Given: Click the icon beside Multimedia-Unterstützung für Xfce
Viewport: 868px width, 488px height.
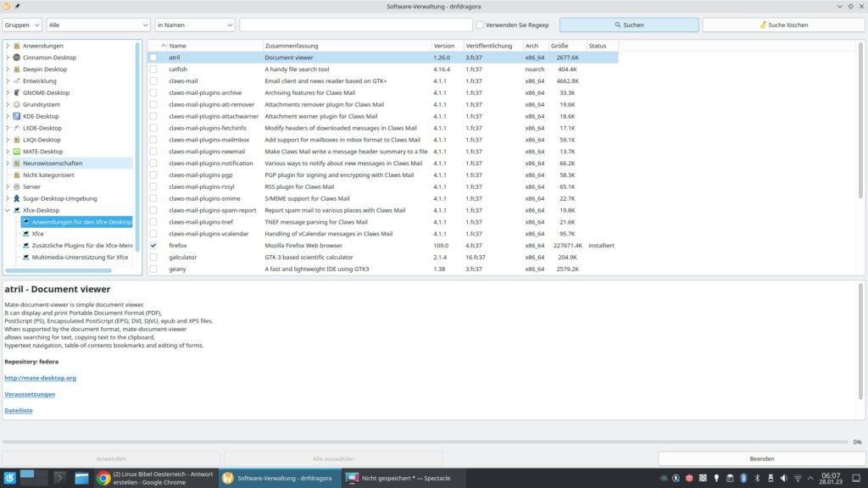Looking at the screenshot, I should click(26, 258).
